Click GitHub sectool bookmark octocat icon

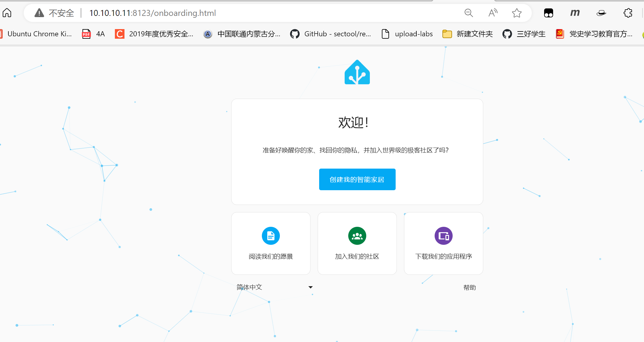click(x=295, y=34)
